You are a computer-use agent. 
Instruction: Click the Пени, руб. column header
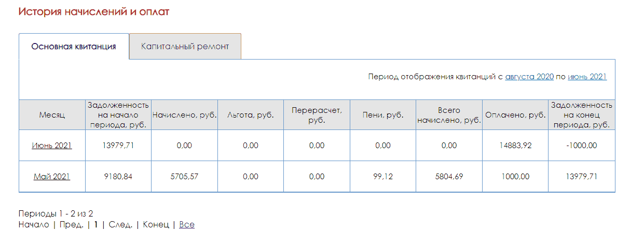coord(383,115)
